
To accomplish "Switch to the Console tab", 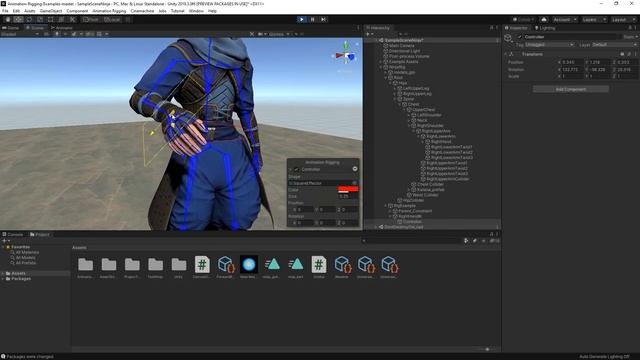I will (13, 234).
